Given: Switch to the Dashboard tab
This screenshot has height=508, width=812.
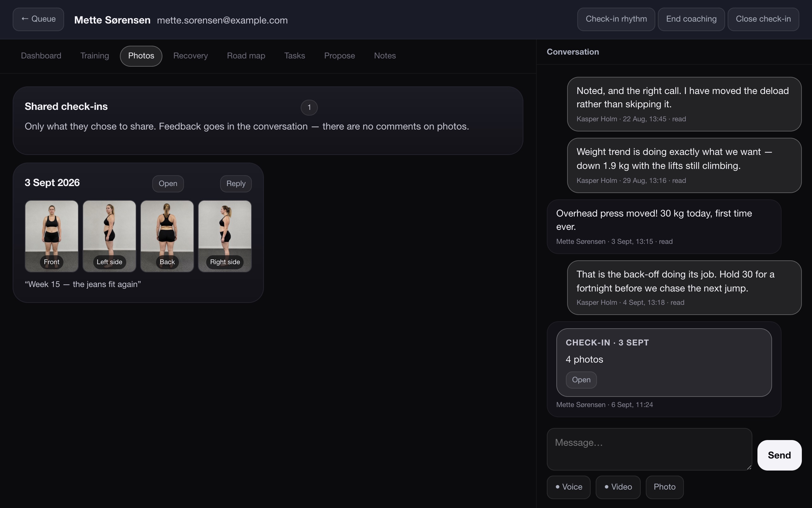Looking at the screenshot, I should click(x=41, y=56).
